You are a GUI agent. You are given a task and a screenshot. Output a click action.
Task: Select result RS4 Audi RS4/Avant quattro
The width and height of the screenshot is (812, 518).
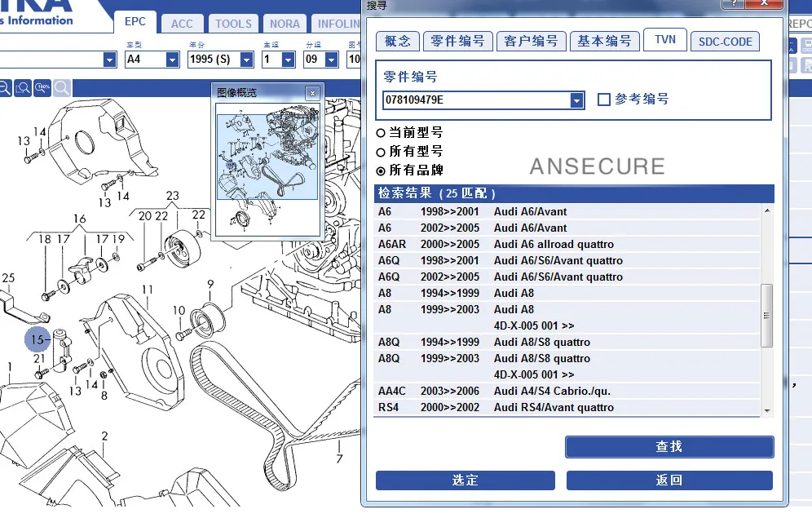click(567, 408)
